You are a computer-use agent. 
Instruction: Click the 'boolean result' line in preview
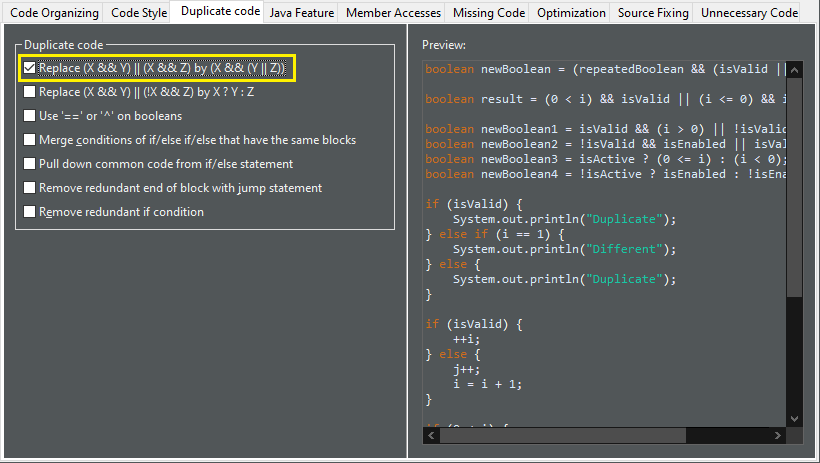coord(605,99)
